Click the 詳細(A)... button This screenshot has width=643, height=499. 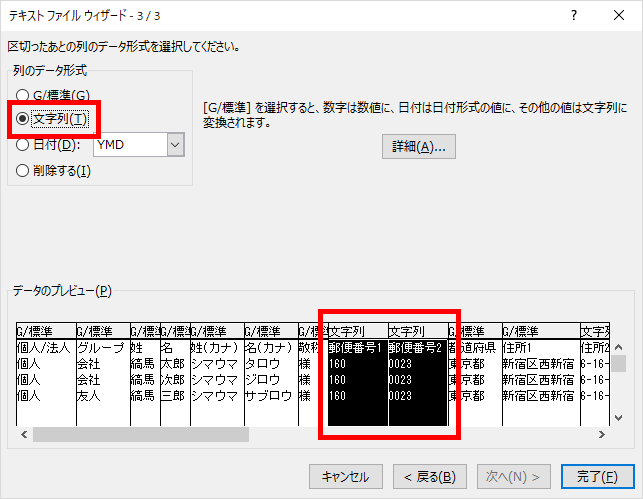tap(419, 146)
